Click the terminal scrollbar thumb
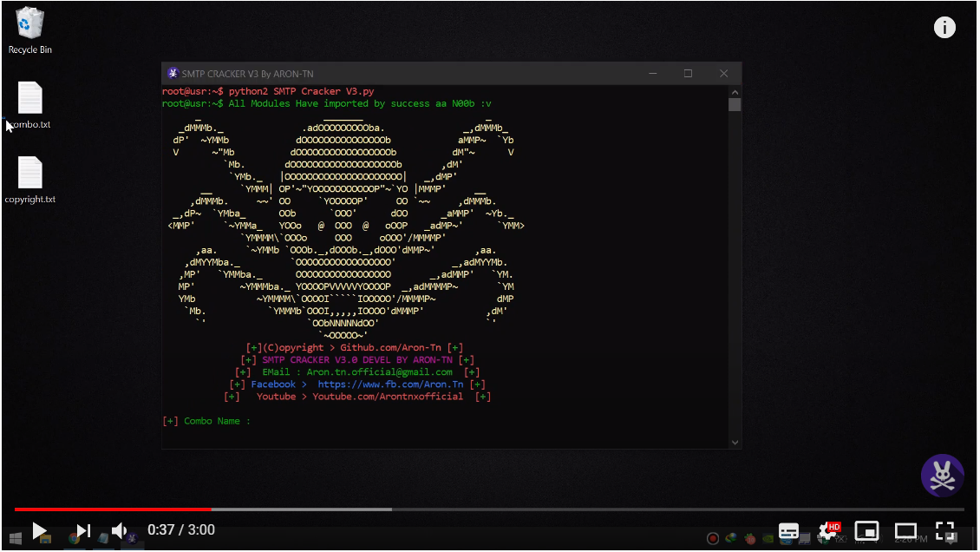Viewport: 980px width, 552px height. [x=735, y=105]
